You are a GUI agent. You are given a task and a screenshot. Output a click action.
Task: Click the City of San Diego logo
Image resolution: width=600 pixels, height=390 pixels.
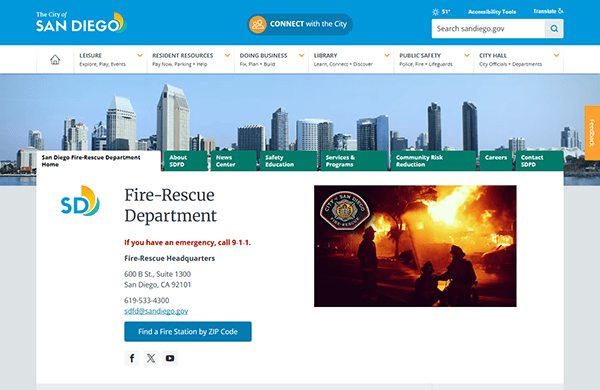click(81, 23)
